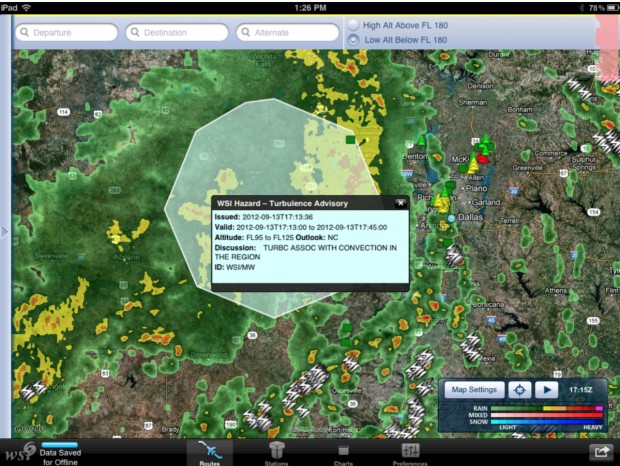
Task: Tap the Athens city label
Action: pos(556,291)
